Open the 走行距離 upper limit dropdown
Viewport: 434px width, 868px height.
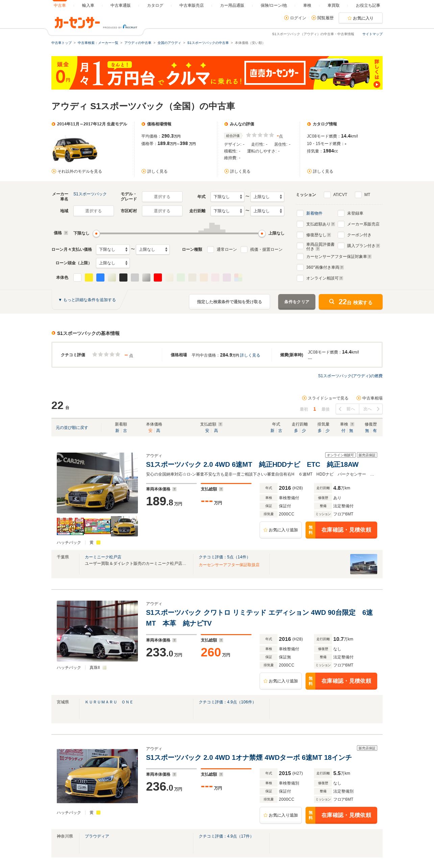[267, 211]
